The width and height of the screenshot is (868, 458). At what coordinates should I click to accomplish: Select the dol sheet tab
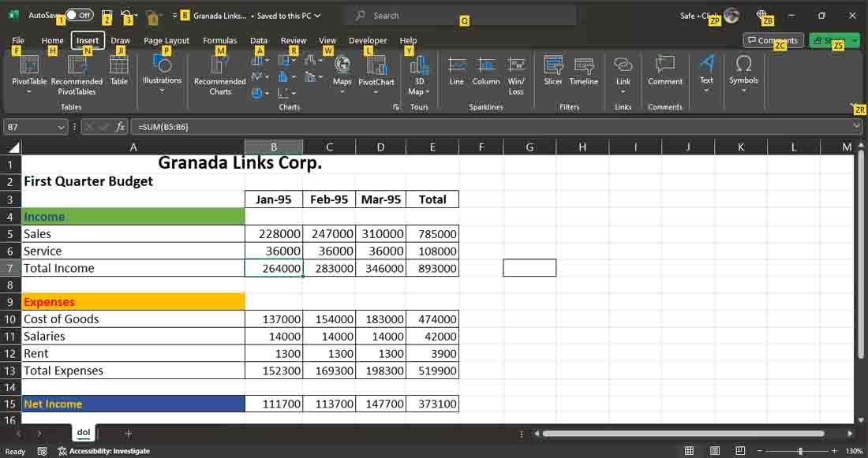tap(84, 433)
